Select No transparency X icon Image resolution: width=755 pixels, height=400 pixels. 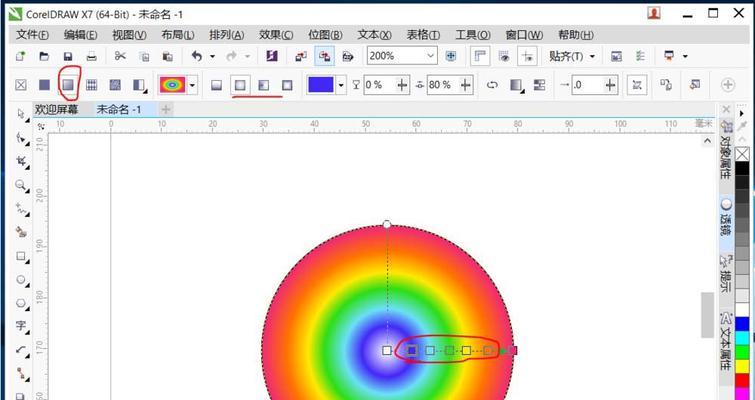click(x=21, y=85)
